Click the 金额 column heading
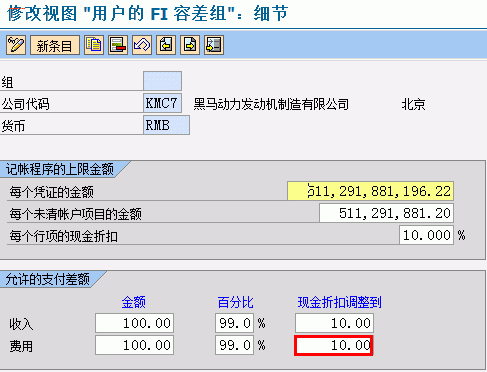 (134, 302)
